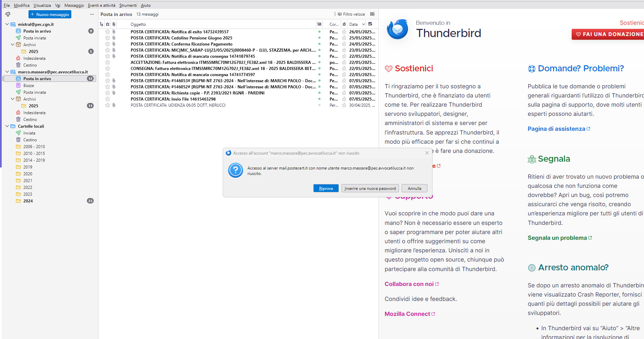Open Cestino trash under marco.massara account
The height and width of the screenshot is (339, 644).
tap(30, 120)
